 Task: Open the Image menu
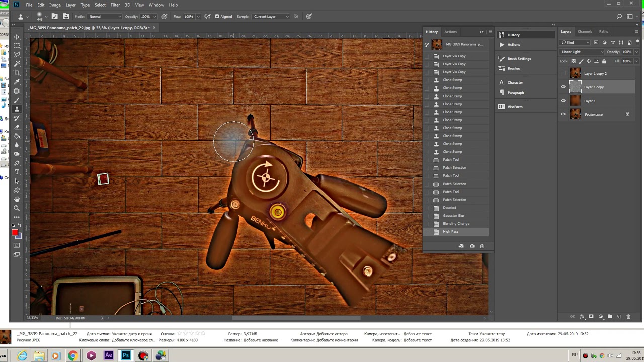point(55,5)
